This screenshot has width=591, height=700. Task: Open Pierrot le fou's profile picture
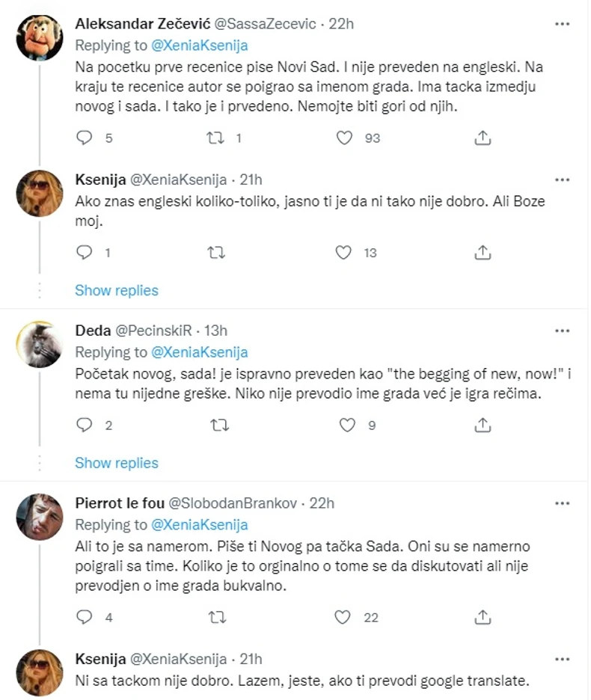40,518
